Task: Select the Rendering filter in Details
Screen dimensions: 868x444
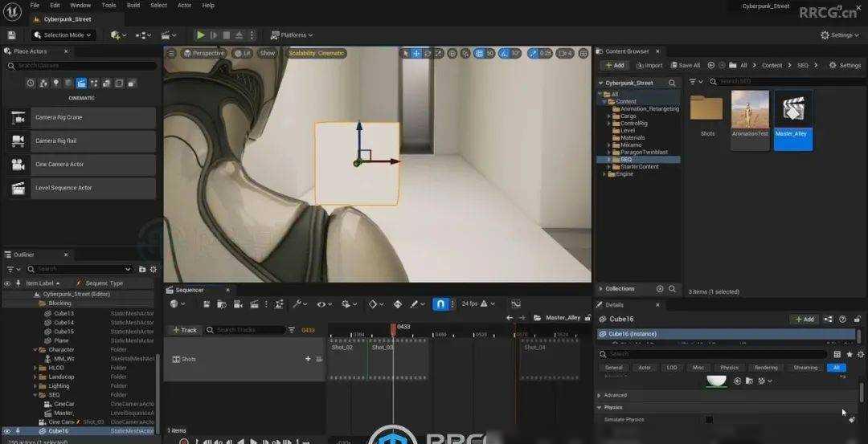Action: tap(766, 368)
